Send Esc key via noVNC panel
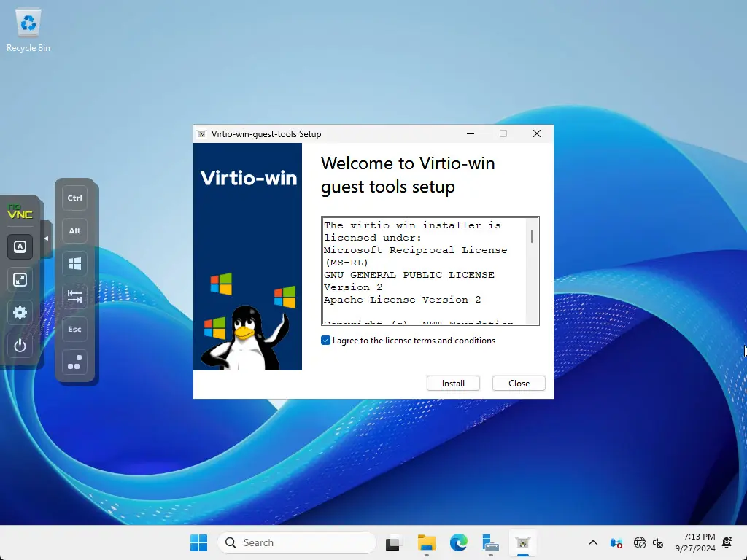The image size is (747, 560). pos(74,329)
